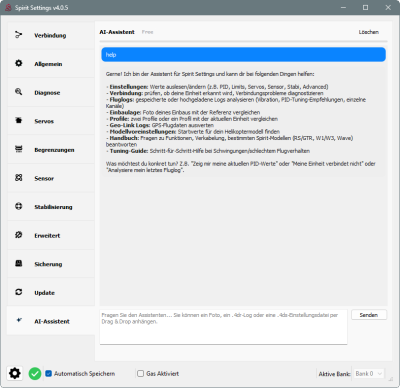Go to the Sicherung tab label
Viewport: 400px width, 388px height.
tap(48, 264)
